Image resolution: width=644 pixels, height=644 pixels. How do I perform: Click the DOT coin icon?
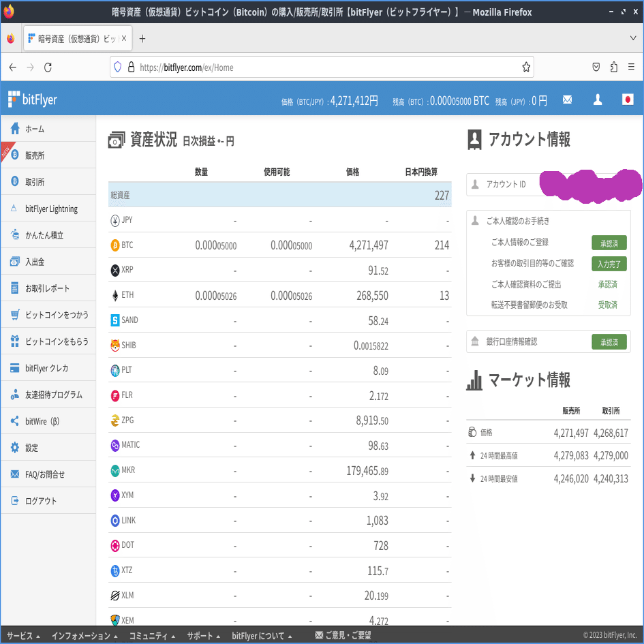coord(115,545)
